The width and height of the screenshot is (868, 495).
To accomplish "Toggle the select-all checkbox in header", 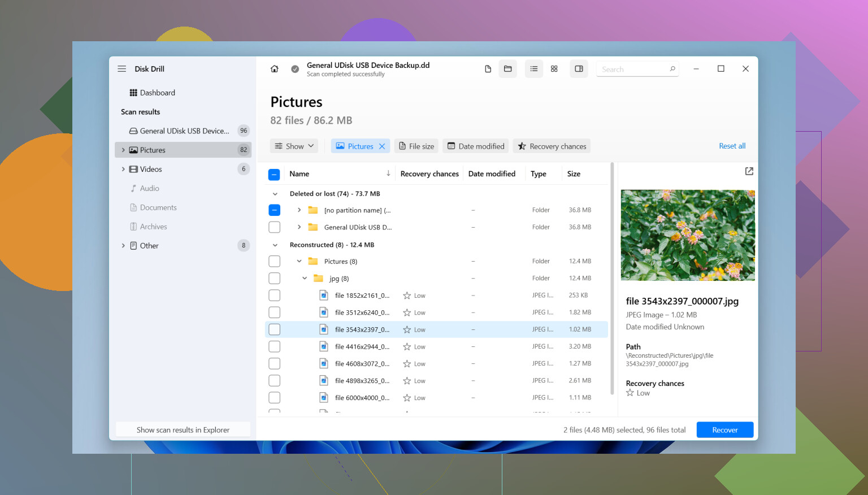I will click(x=274, y=175).
